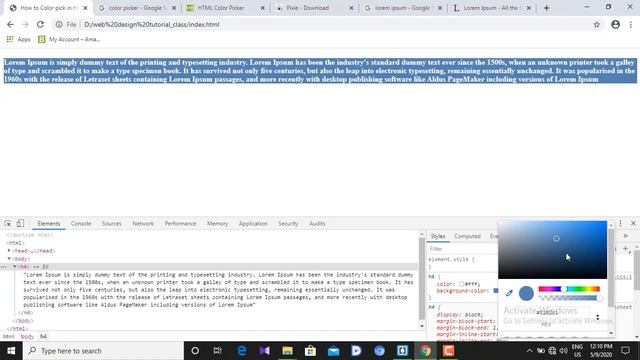Open the Security tab
The width and height of the screenshot is (640, 360).
pyautogui.click(x=288, y=223)
